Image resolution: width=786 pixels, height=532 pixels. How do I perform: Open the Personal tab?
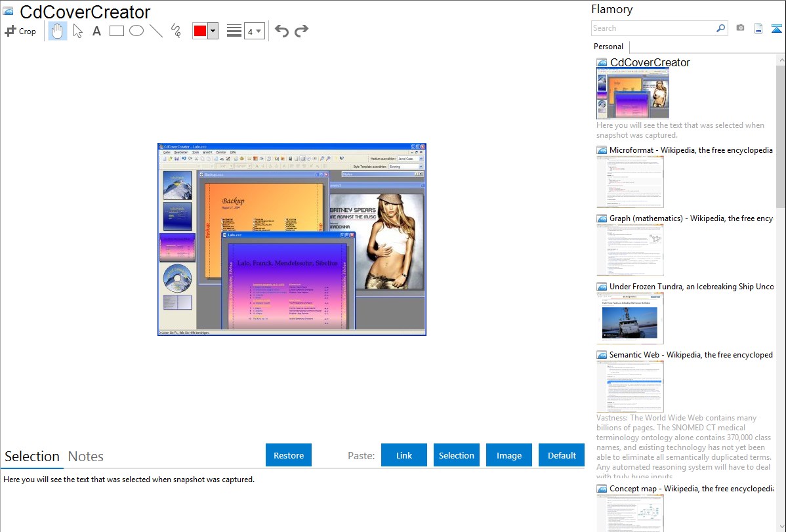pos(609,47)
